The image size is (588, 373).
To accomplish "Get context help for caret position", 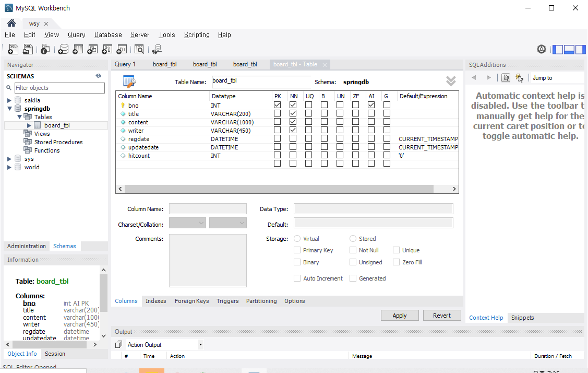I will 506,78.
